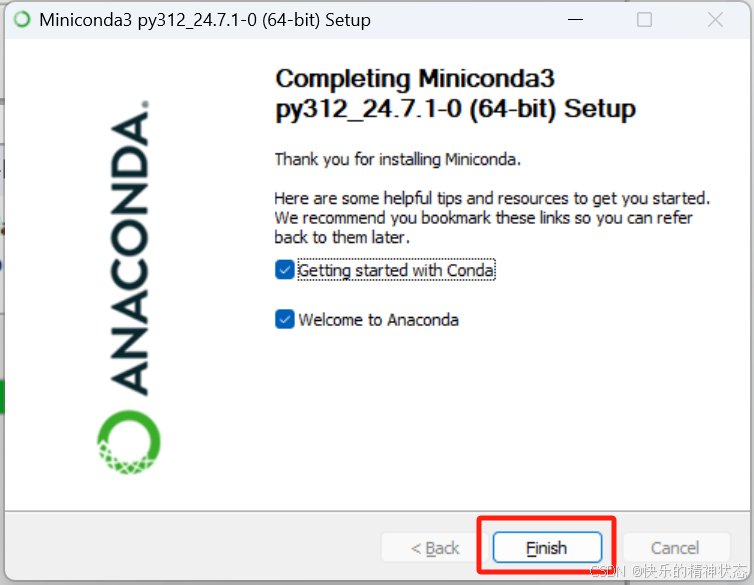Minimize the Miniconda setup window
The height and width of the screenshot is (585, 754).
(575, 20)
